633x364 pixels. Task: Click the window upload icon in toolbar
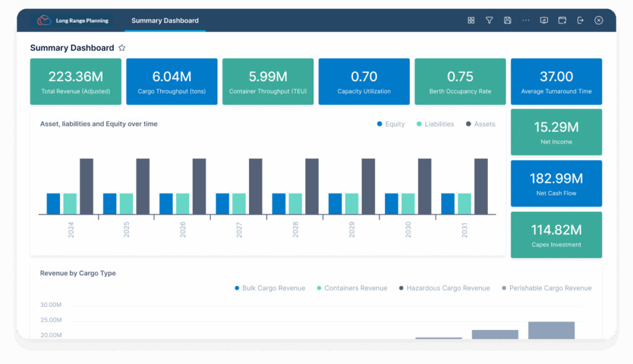pyautogui.click(x=562, y=20)
